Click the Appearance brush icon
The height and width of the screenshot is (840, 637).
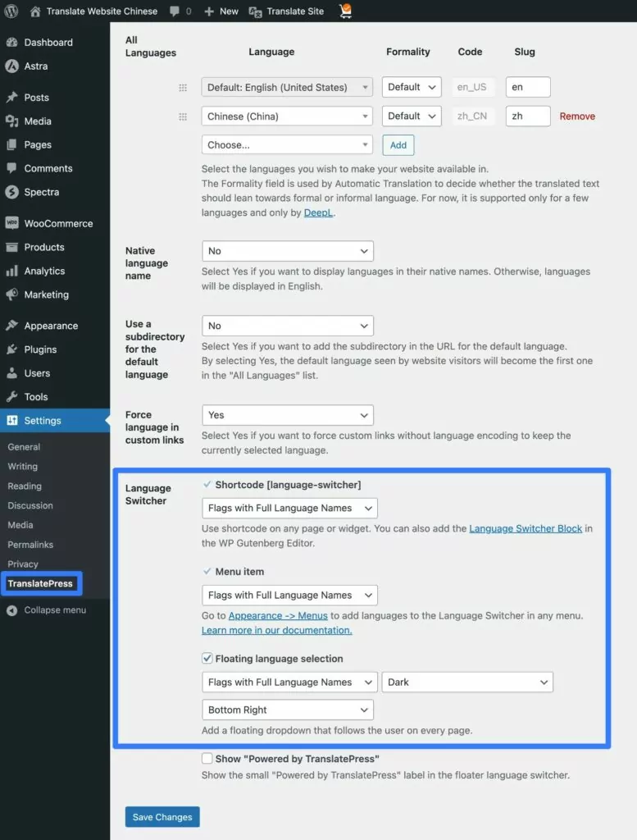11,325
